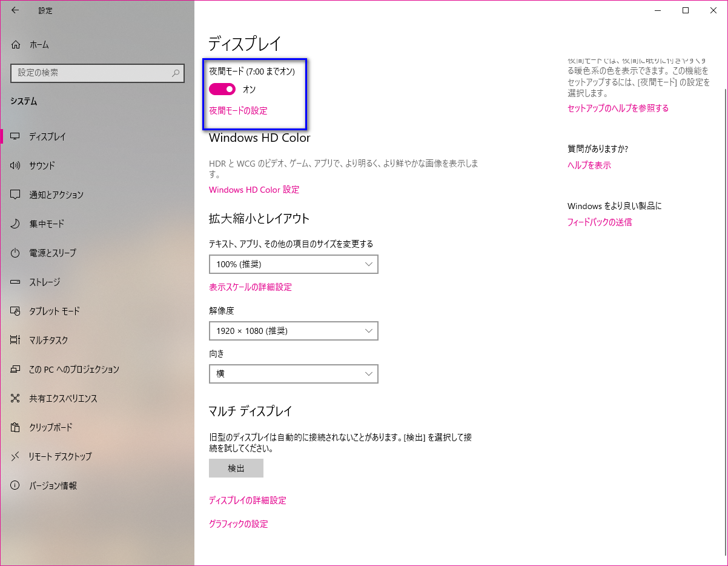Screen dimensions: 728x566
Task: Open the 向き orientation dropdown
Action: coord(293,374)
